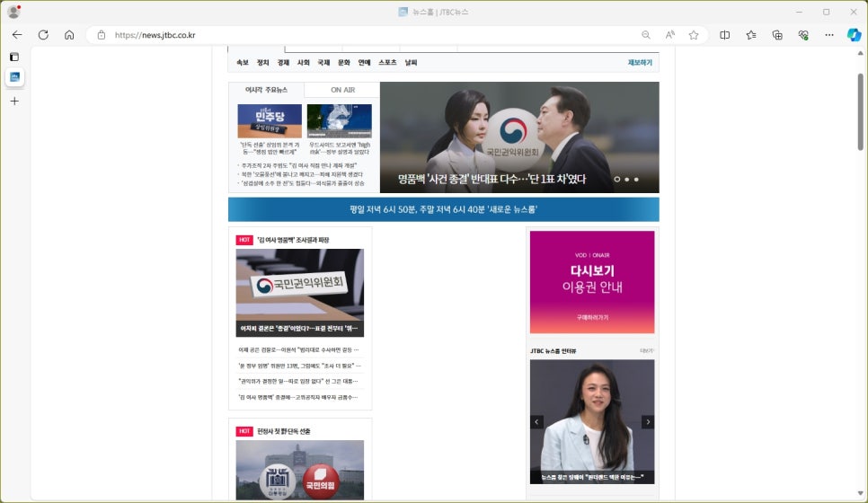The width and height of the screenshot is (868, 503).
Task: Show next interview slide arrow
Action: (x=648, y=421)
